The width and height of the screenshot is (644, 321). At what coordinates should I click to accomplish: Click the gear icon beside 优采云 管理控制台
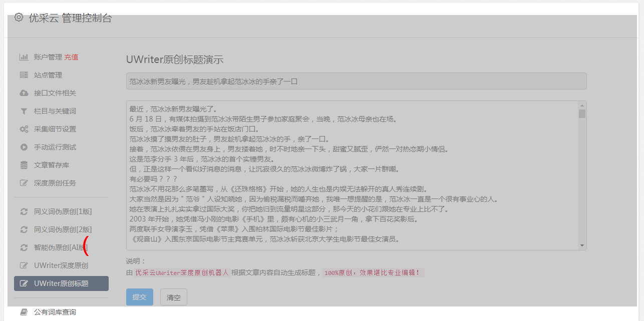pyautogui.click(x=19, y=17)
